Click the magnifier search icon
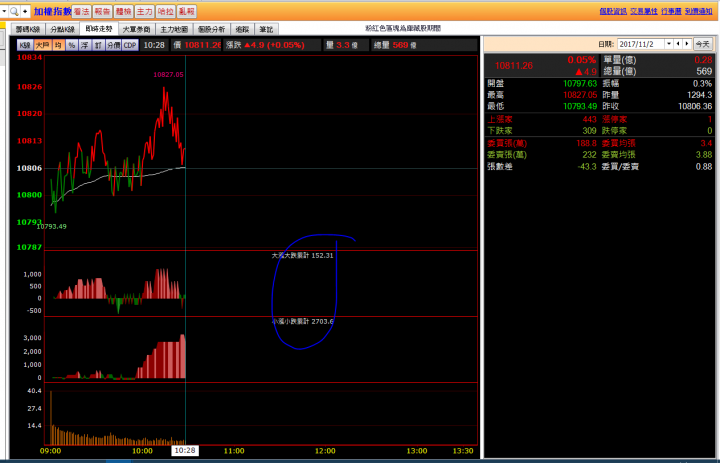Screen dimensions: 720x463 pos(14,11)
